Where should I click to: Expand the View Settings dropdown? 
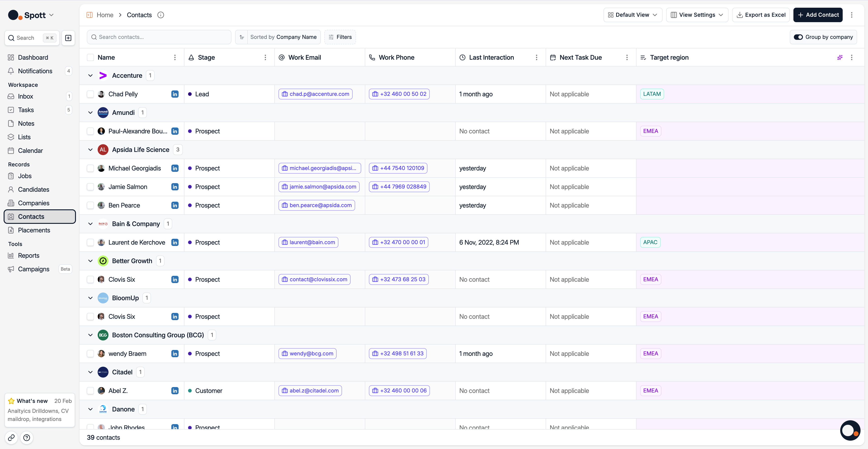[697, 15]
